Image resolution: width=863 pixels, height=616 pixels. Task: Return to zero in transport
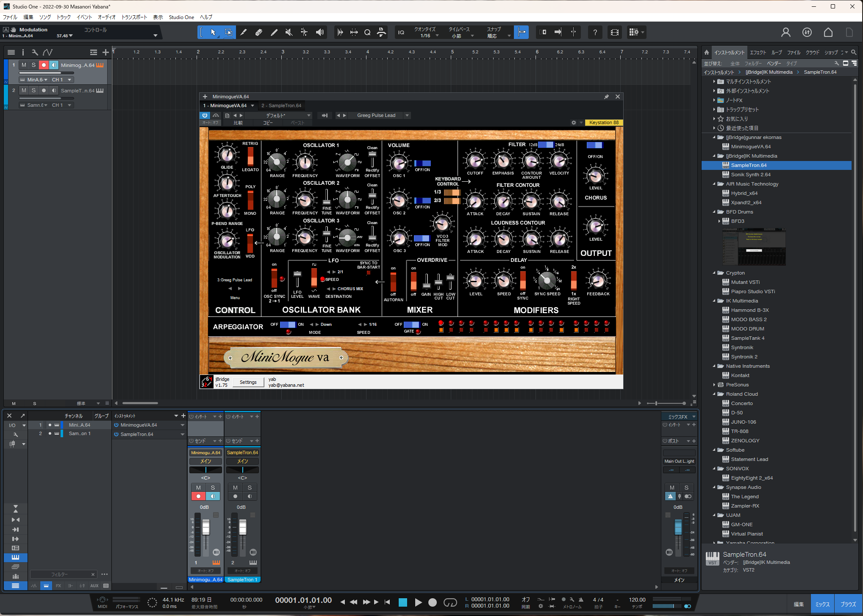(x=387, y=602)
